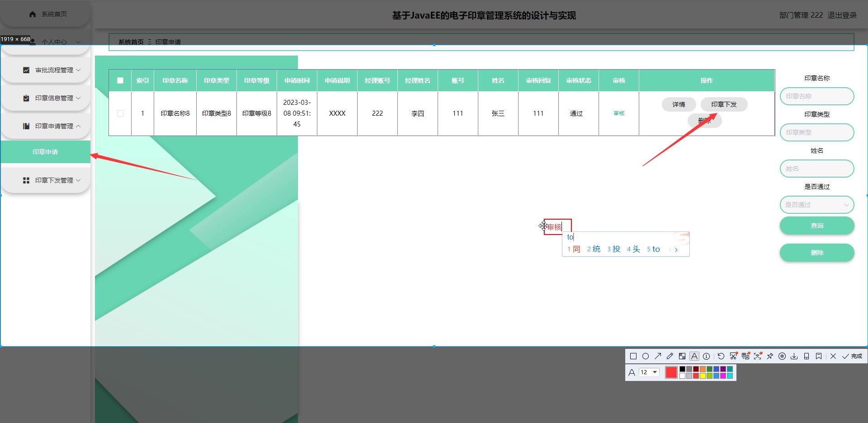Open the 印章下发管理 menu label
868x423 pixels.
point(54,180)
